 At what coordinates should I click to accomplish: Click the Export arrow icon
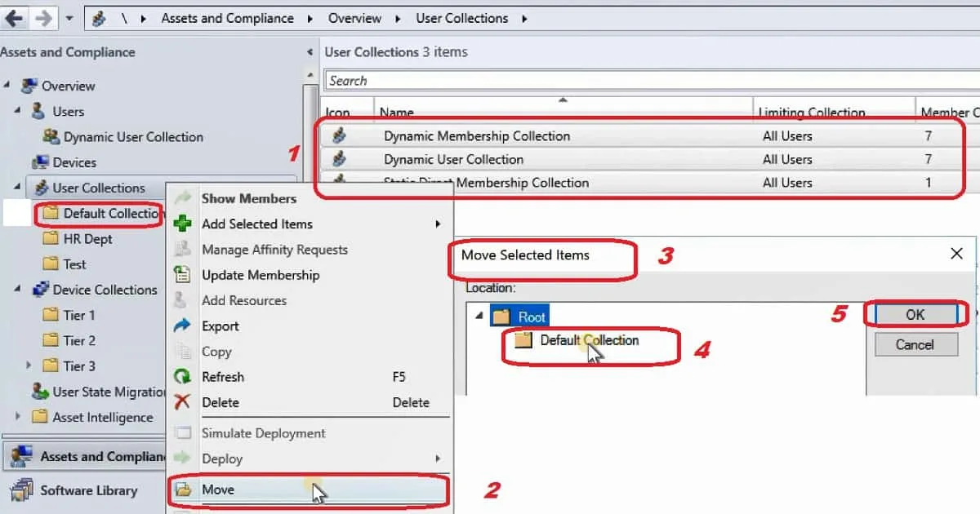[x=184, y=326]
